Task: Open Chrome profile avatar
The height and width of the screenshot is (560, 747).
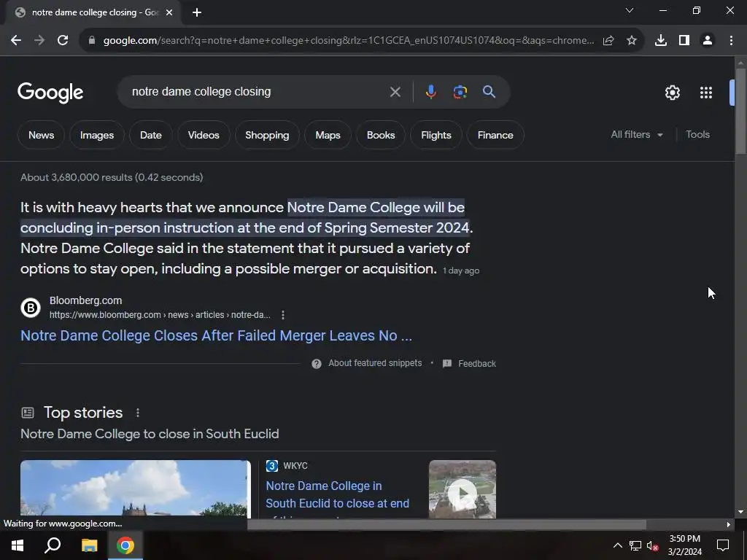Action: pyautogui.click(x=708, y=41)
